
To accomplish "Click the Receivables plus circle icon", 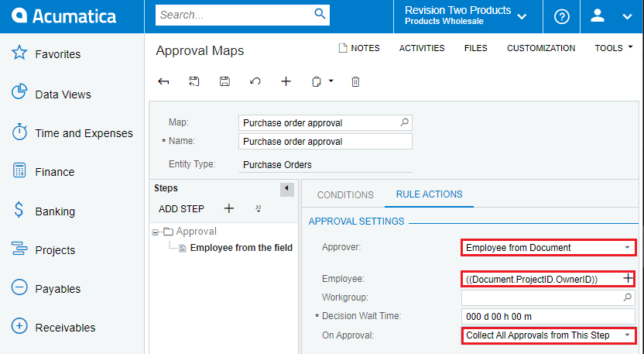I will pos(19,326).
